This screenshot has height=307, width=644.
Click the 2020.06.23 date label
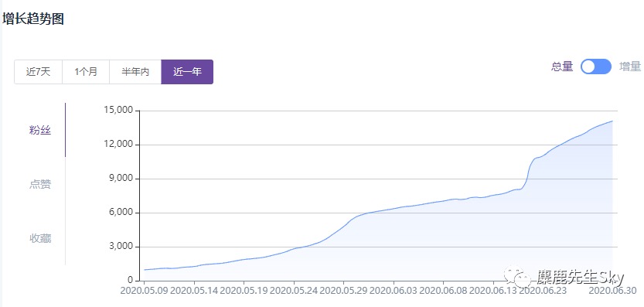[543, 291]
